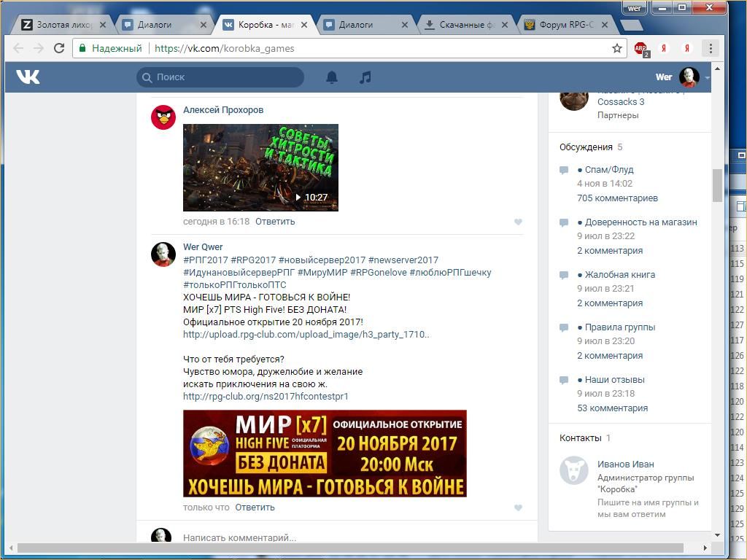Close the Золотая лихорадка tab

coord(102,25)
